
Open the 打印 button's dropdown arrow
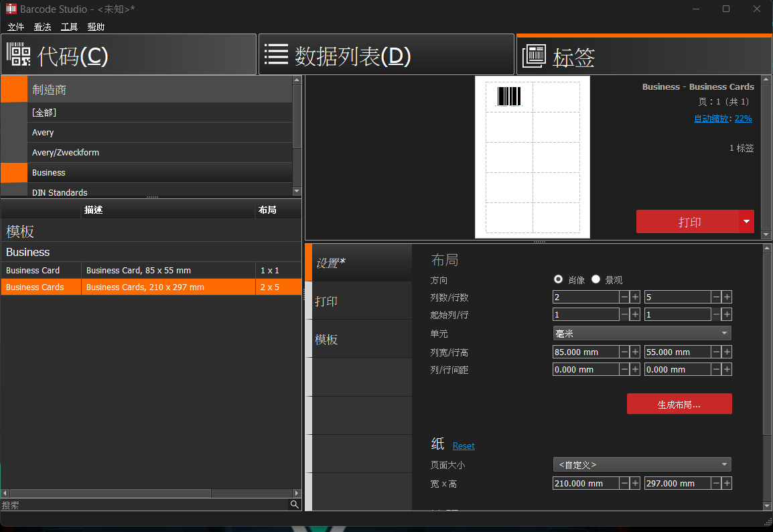click(746, 221)
